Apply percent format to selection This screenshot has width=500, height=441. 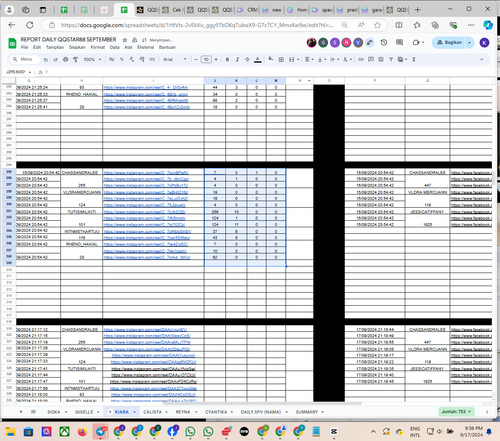coord(122,60)
